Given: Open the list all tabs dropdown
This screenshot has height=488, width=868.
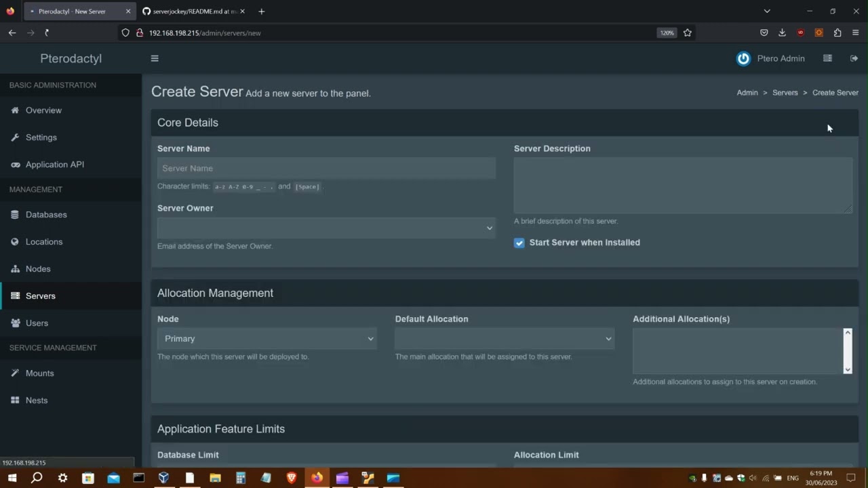Looking at the screenshot, I should pyautogui.click(x=767, y=11).
